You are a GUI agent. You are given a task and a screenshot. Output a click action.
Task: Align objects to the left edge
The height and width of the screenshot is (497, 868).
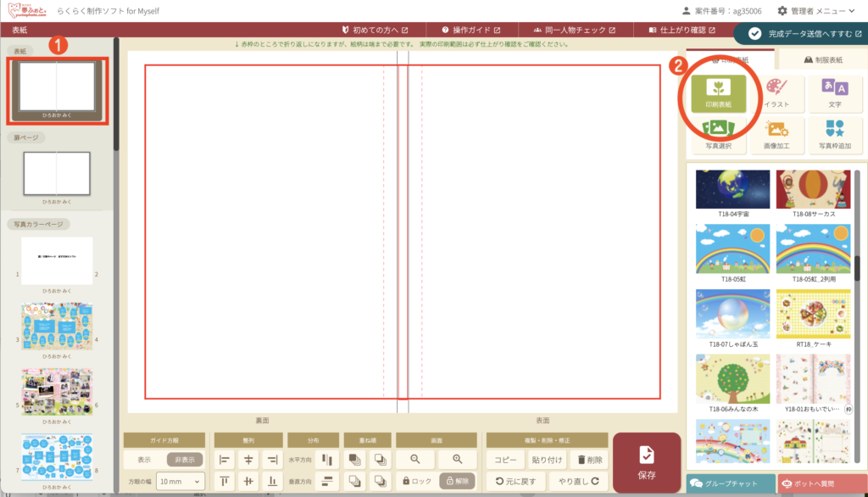225,459
